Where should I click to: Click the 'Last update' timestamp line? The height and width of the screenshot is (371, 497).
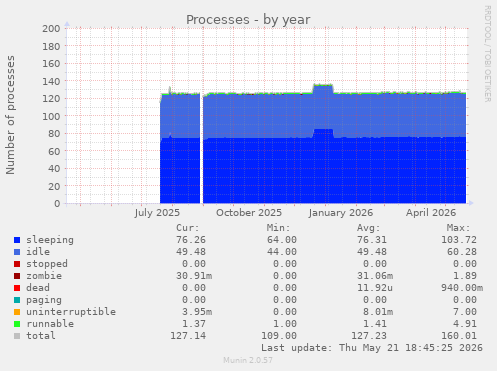(372, 348)
